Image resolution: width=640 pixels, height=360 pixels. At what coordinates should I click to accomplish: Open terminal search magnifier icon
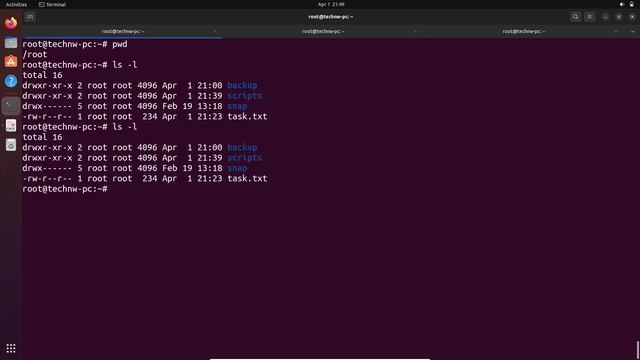tap(576, 17)
